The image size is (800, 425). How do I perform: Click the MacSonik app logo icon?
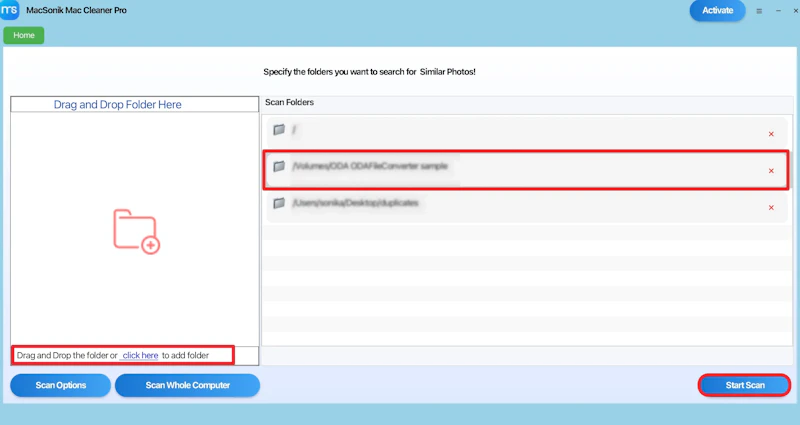[9, 10]
